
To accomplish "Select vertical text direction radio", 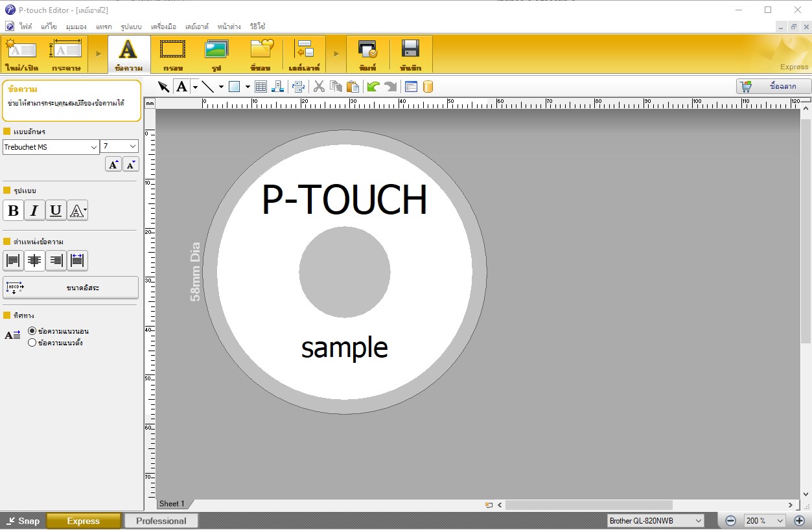I will [x=32, y=343].
